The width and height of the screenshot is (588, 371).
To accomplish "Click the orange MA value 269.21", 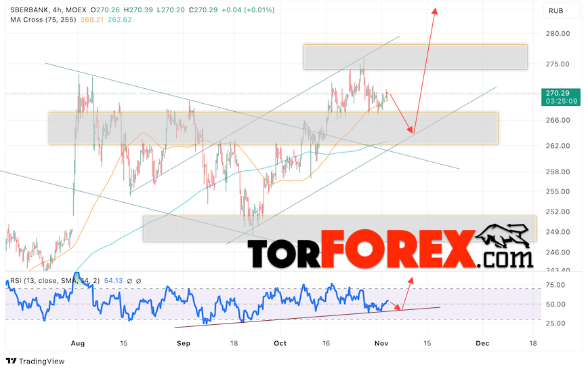I will coord(91,20).
